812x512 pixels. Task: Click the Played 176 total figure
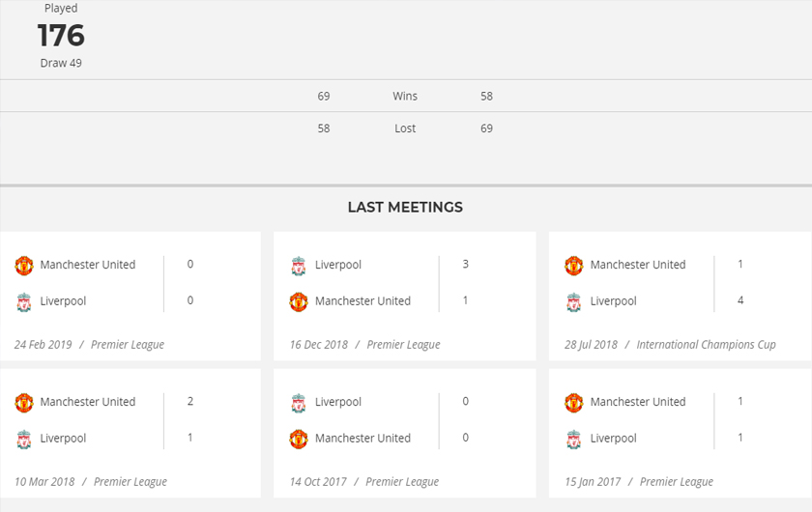coord(61,36)
